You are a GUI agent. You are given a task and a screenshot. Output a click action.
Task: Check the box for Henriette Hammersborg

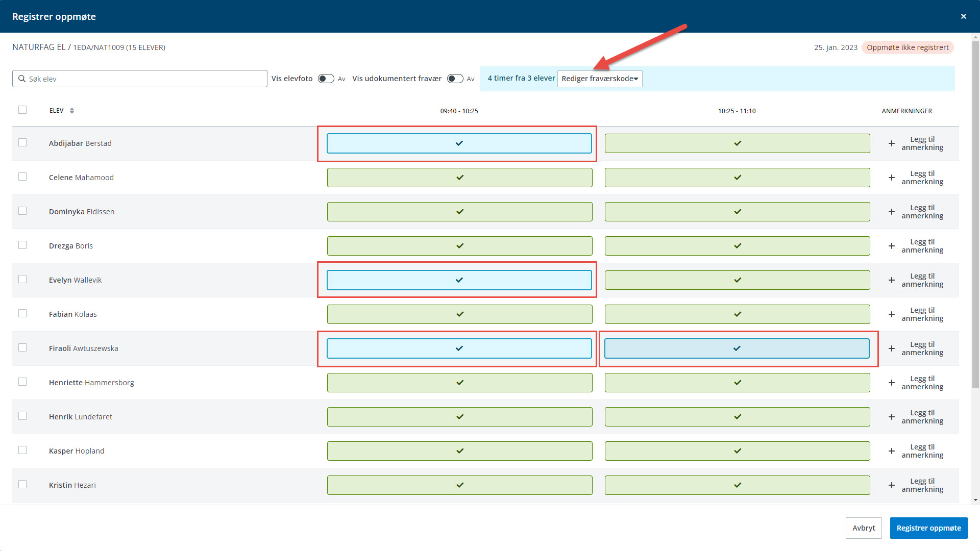[22, 382]
